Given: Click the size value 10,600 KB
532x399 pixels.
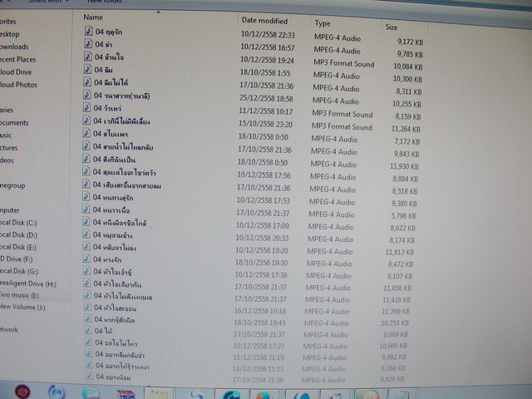Looking at the screenshot, I should (x=393, y=346).
